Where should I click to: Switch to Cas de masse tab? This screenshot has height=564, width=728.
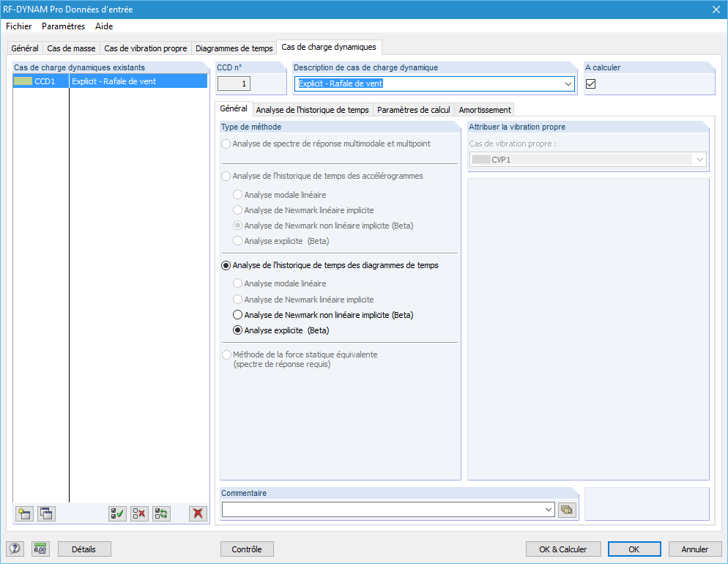[71, 48]
